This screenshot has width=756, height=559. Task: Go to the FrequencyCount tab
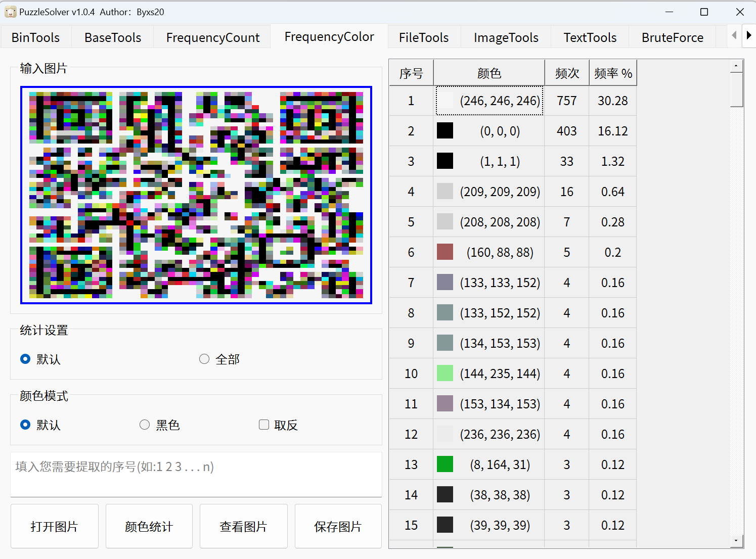(x=213, y=37)
